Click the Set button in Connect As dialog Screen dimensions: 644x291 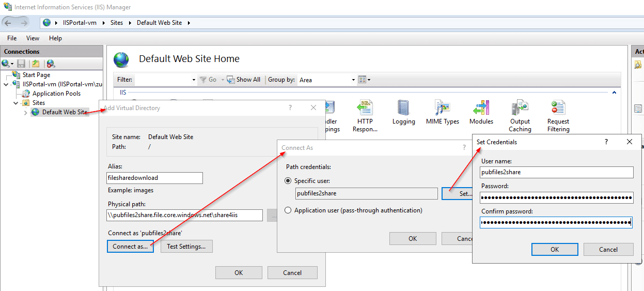(x=457, y=193)
